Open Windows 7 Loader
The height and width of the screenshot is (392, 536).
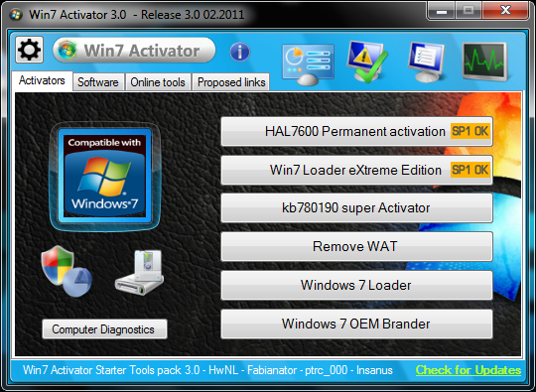point(357,285)
